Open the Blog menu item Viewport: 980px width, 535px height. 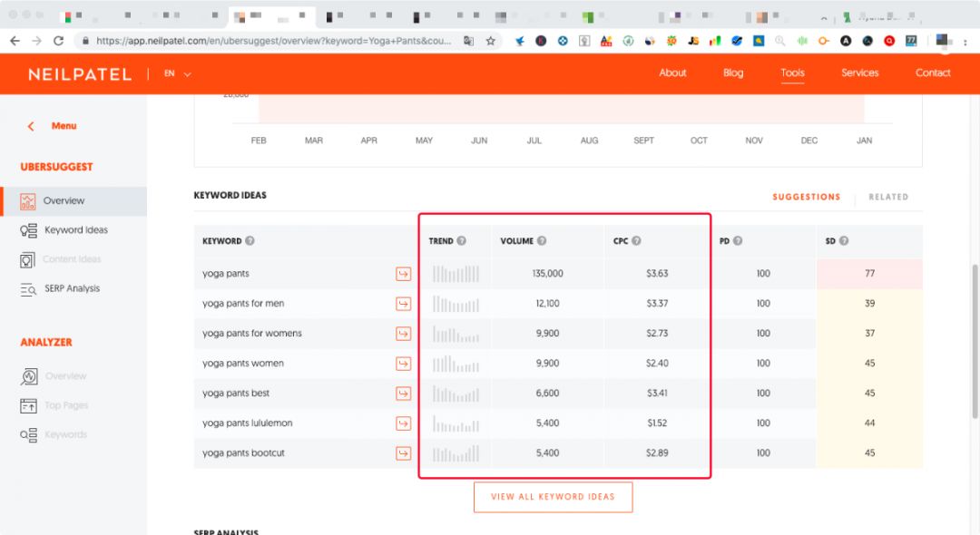[733, 73]
